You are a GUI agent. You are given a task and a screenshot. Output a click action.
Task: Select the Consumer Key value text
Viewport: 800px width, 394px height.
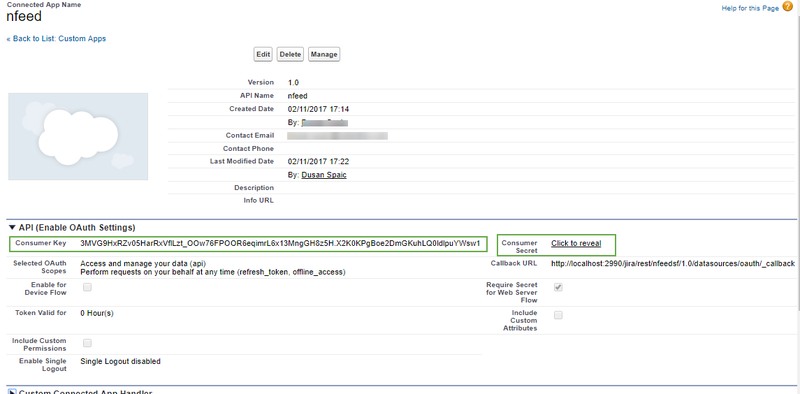280,243
